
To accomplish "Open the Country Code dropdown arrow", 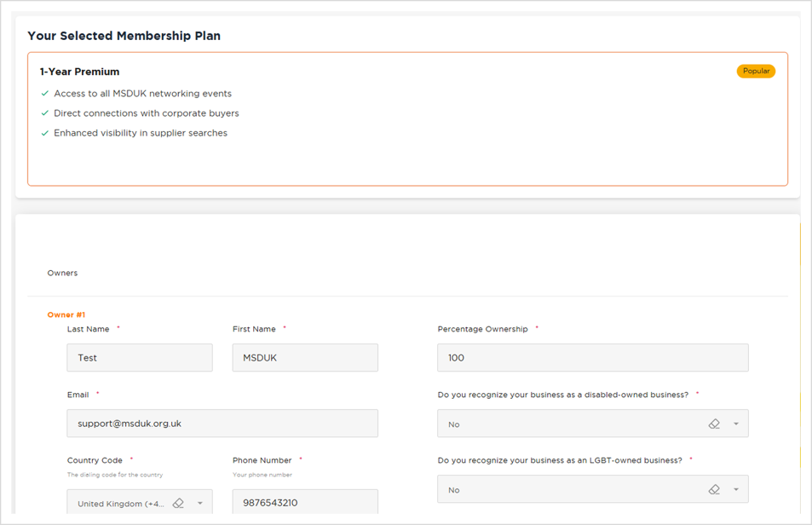I will (x=200, y=503).
